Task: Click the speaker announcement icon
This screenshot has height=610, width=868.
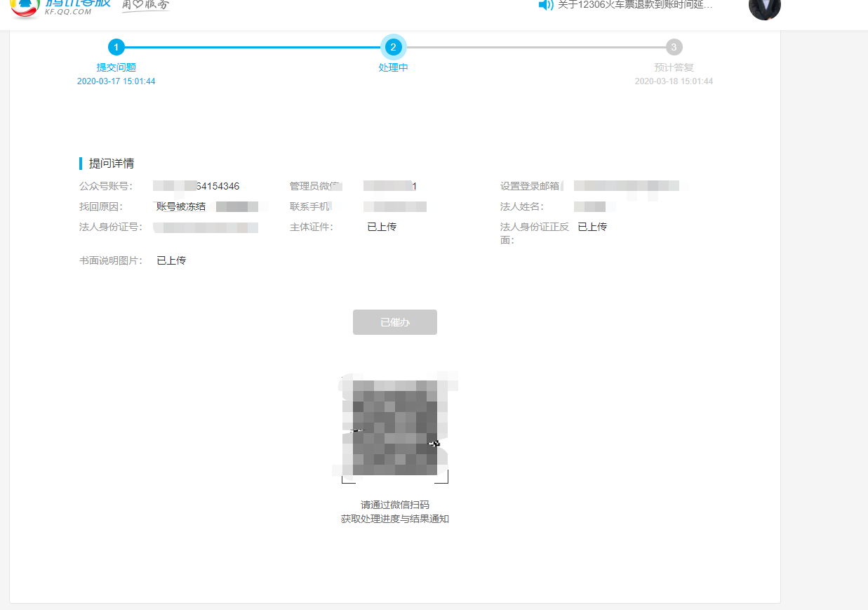Action: pos(546,5)
